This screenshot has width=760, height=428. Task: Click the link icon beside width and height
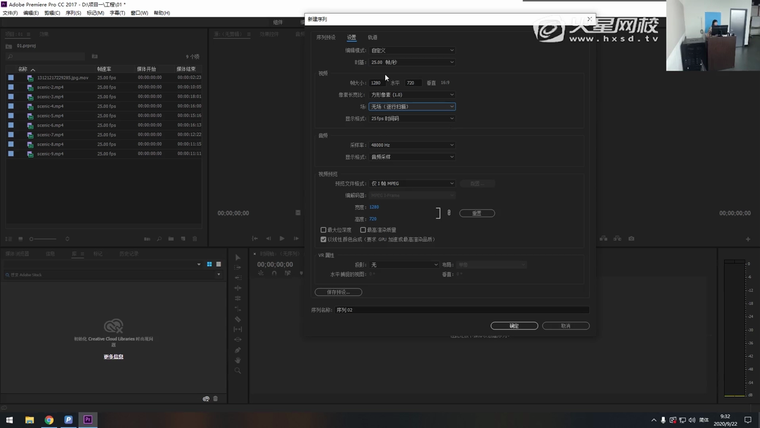click(x=448, y=213)
